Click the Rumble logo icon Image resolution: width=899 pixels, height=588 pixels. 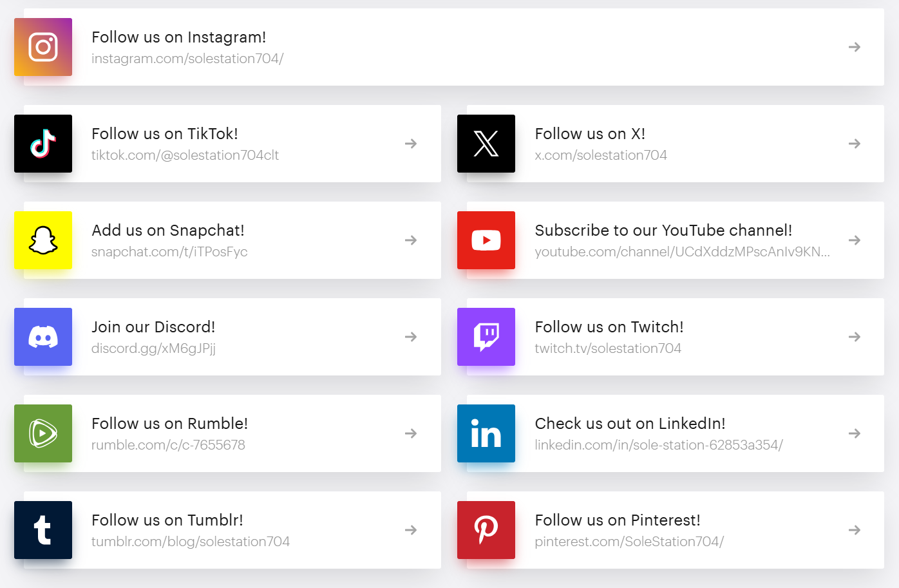(x=43, y=433)
